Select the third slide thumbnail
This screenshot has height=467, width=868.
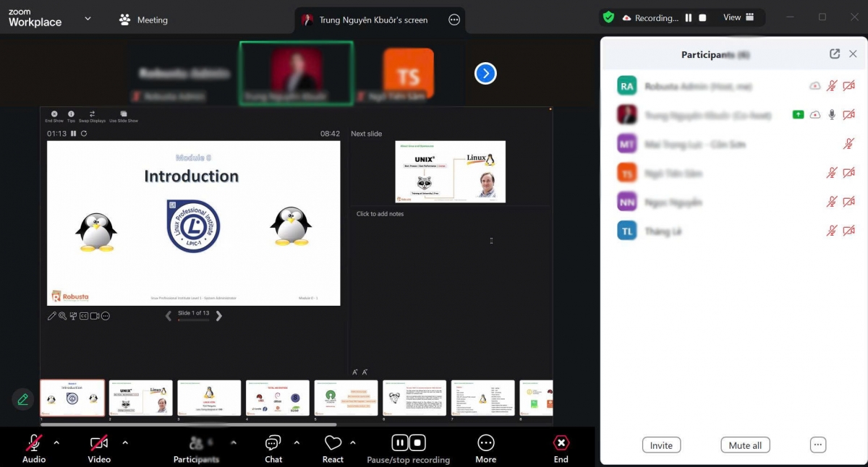coord(209,398)
